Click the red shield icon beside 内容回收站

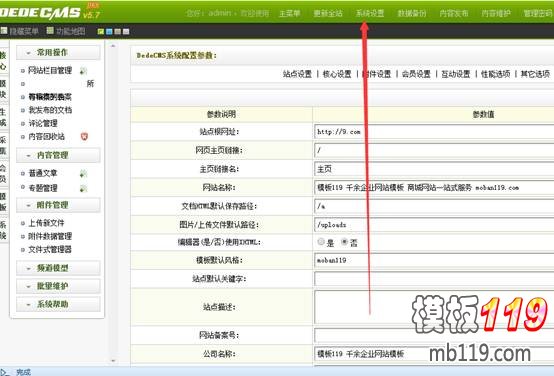click(x=84, y=136)
